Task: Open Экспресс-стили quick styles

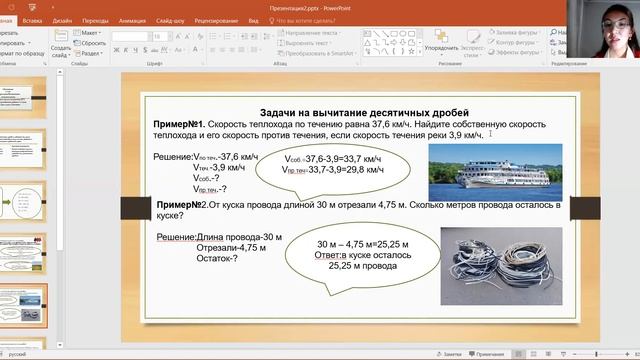Action: tap(473, 44)
